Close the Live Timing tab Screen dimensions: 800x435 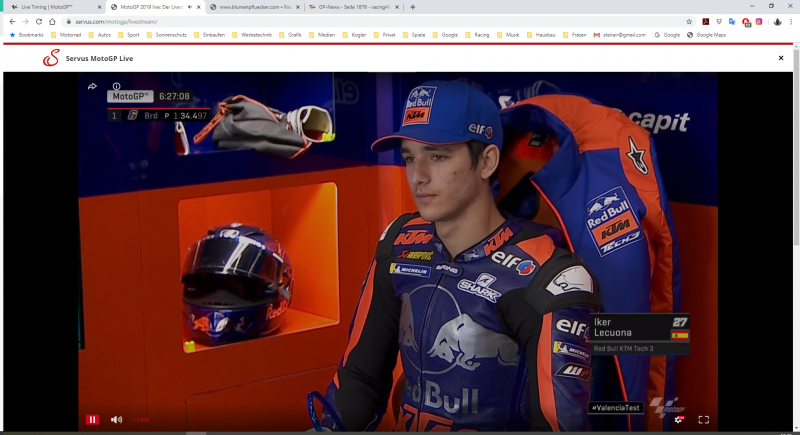tap(99, 7)
